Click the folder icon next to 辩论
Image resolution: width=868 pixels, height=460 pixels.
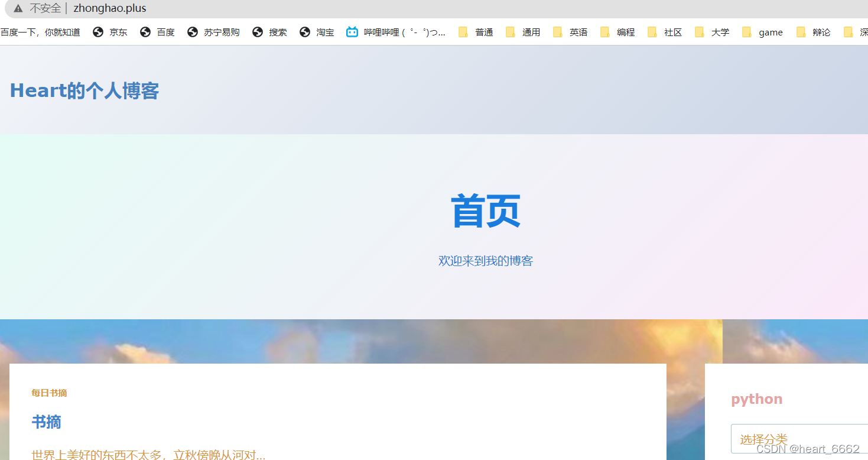(801, 32)
